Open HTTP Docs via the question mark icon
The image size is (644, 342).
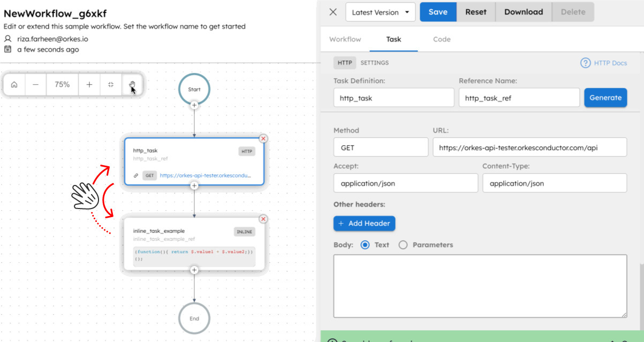pos(585,63)
